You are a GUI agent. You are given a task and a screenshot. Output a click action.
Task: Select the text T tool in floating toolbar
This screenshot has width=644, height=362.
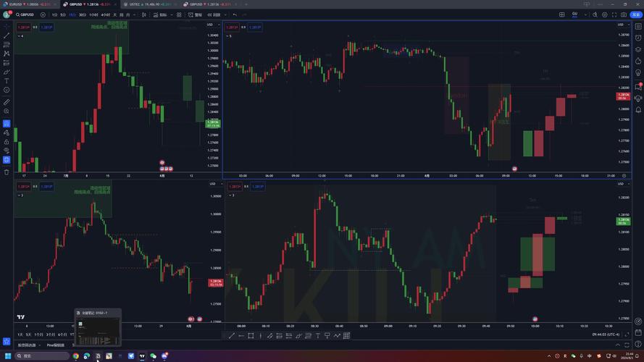[x=317, y=336]
